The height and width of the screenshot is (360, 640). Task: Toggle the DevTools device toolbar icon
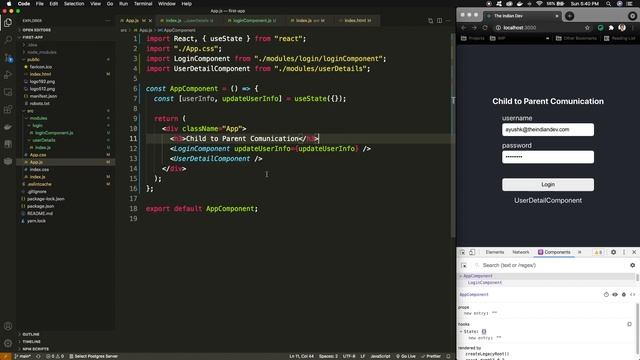tap(472, 252)
